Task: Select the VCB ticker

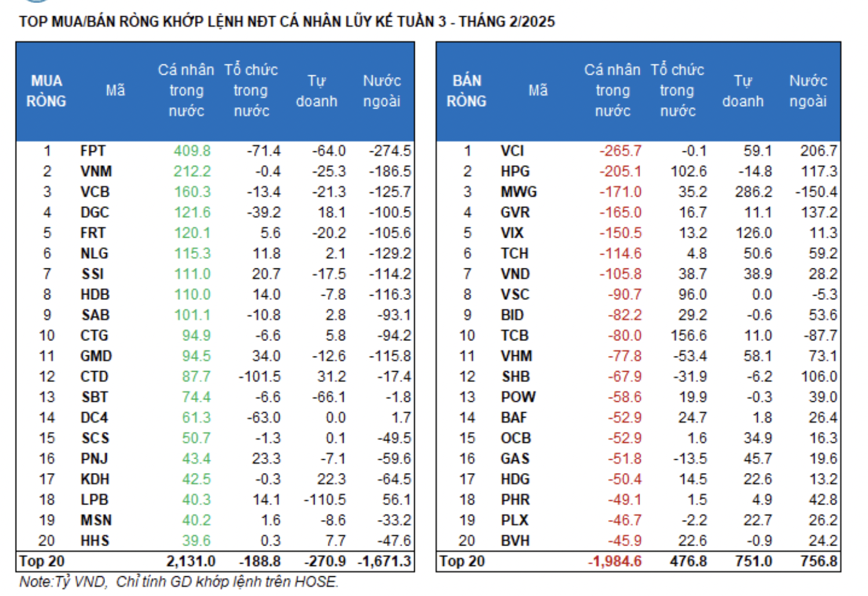Action: [x=95, y=192]
